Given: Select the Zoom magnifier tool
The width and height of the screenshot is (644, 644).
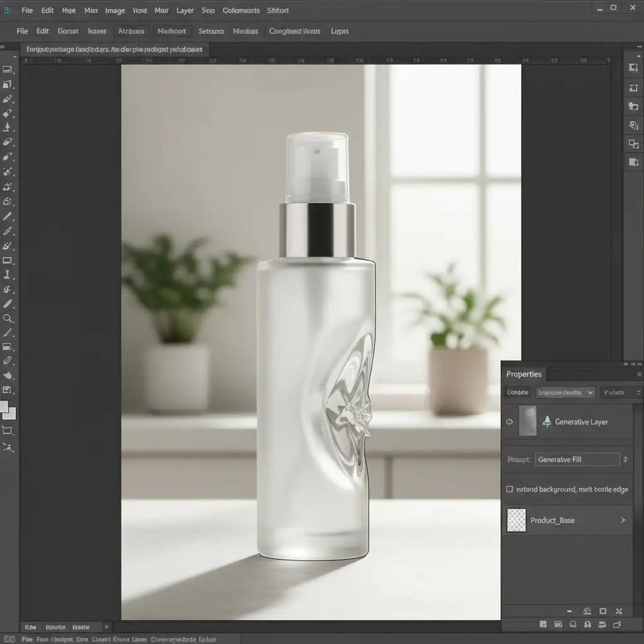Looking at the screenshot, I should click(x=8, y=319).
